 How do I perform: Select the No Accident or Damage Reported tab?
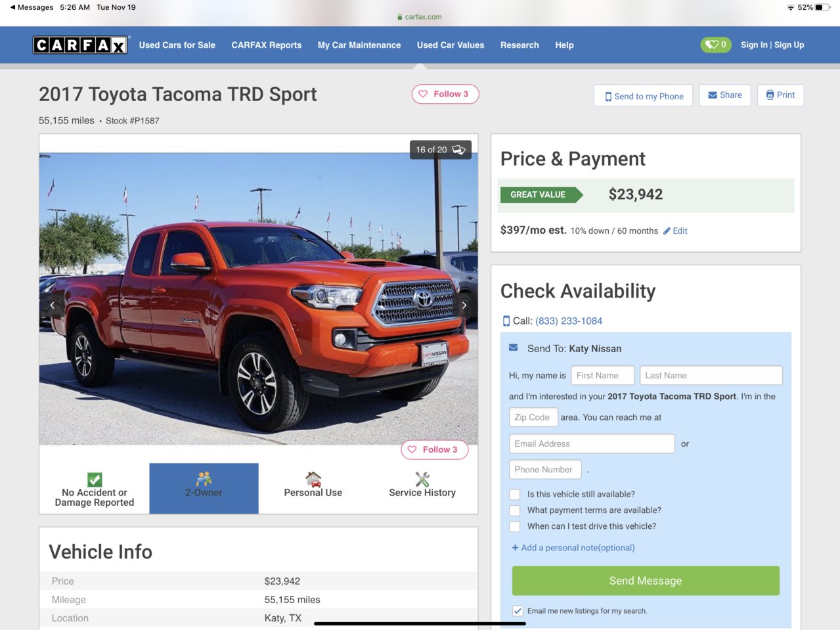95,489
